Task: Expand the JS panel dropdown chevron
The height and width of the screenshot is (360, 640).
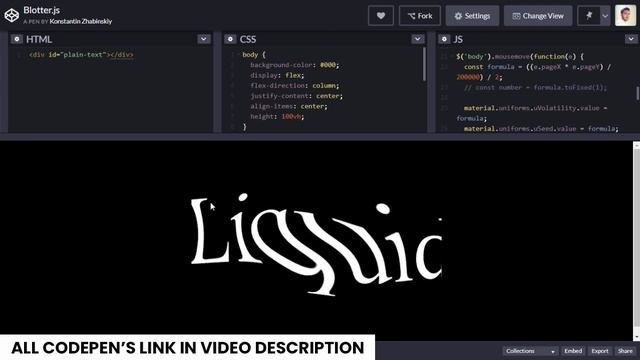Action: [631, 39]
